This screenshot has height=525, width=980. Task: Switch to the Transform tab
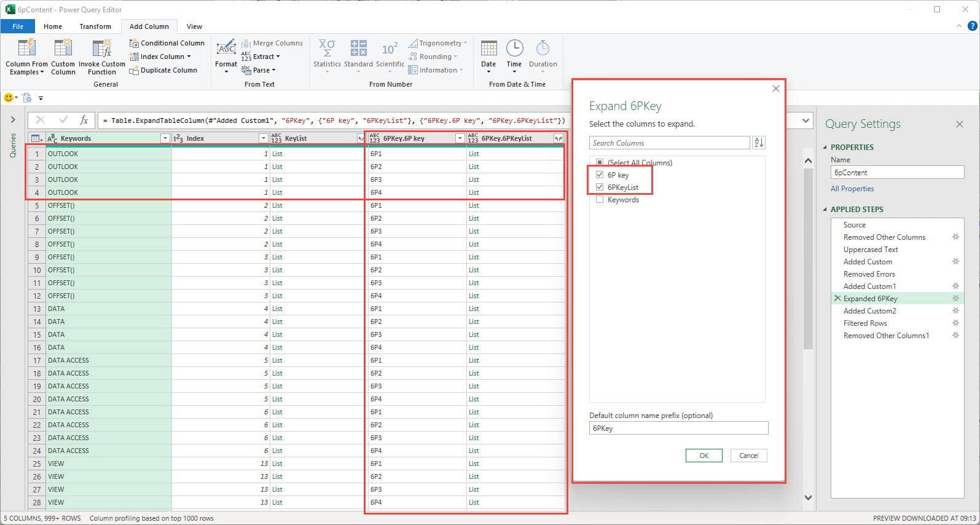tap(95, 26)
